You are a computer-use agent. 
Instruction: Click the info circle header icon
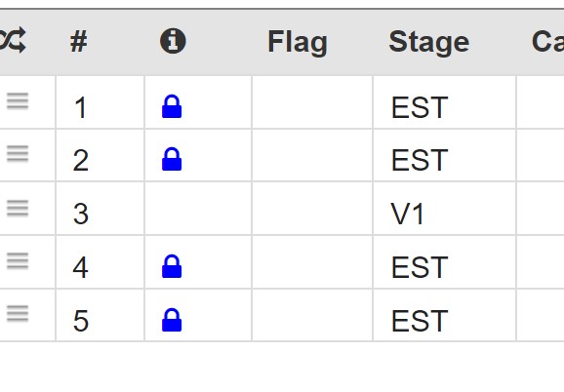pos(173,41)
